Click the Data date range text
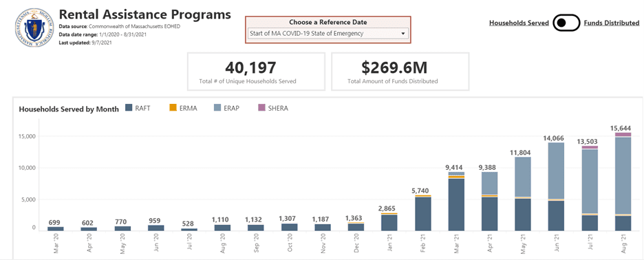Screen dimensions: 644x260 pos(103,34)
